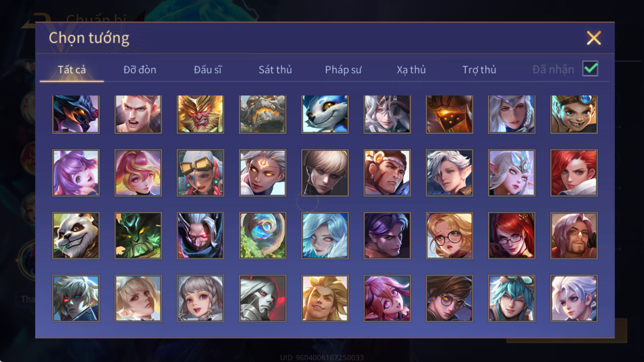This screenshot has width=644, height=362.
Task: Choose the blonde girl with round glasses
Action: [449, 236]
